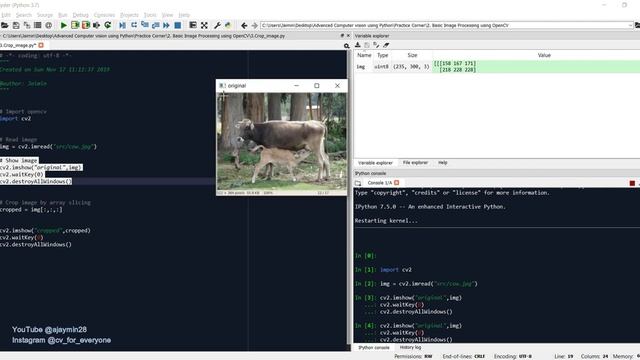The image size is (640, 360).
Task: Maximize the 'original' image window
Action: tap(317, 86)
